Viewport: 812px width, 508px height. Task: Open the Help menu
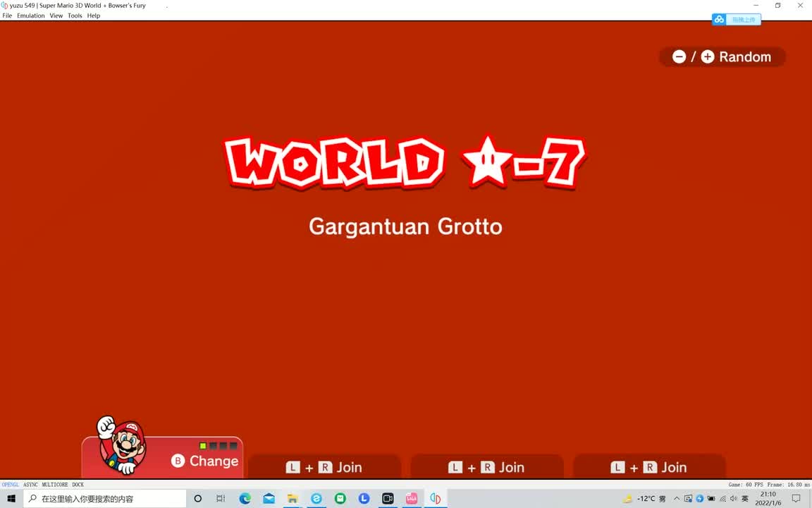pos(93,16)
